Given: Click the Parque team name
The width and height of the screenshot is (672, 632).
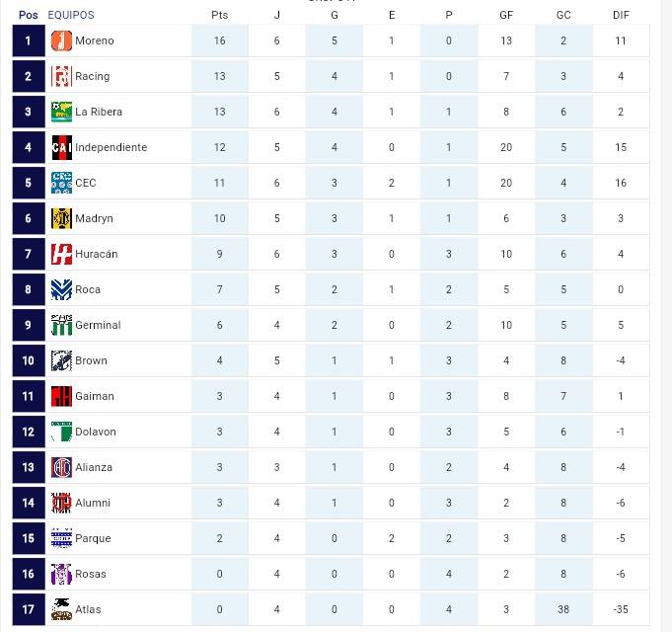Looking at the screenshot, I should click(93, 538).
